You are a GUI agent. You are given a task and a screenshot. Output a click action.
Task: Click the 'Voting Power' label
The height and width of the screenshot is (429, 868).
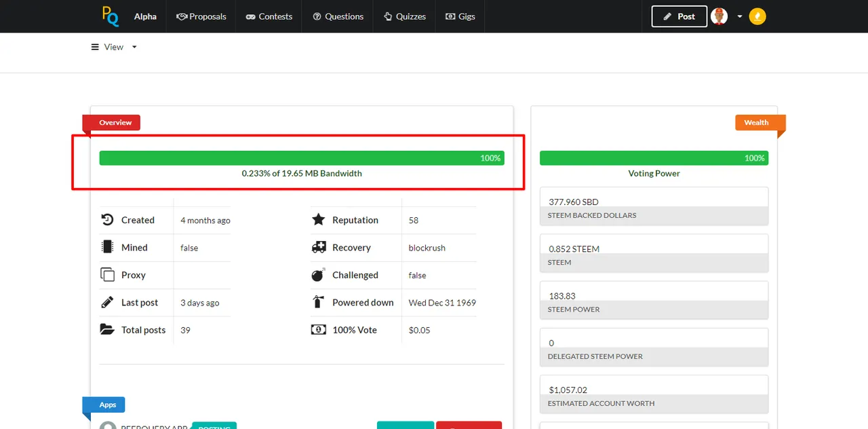point(654,173)
